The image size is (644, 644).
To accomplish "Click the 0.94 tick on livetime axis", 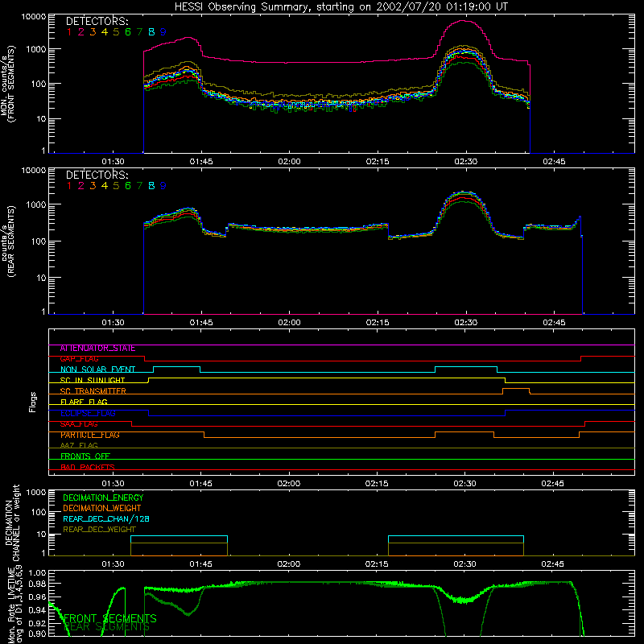I will click(x=36, y=610).
